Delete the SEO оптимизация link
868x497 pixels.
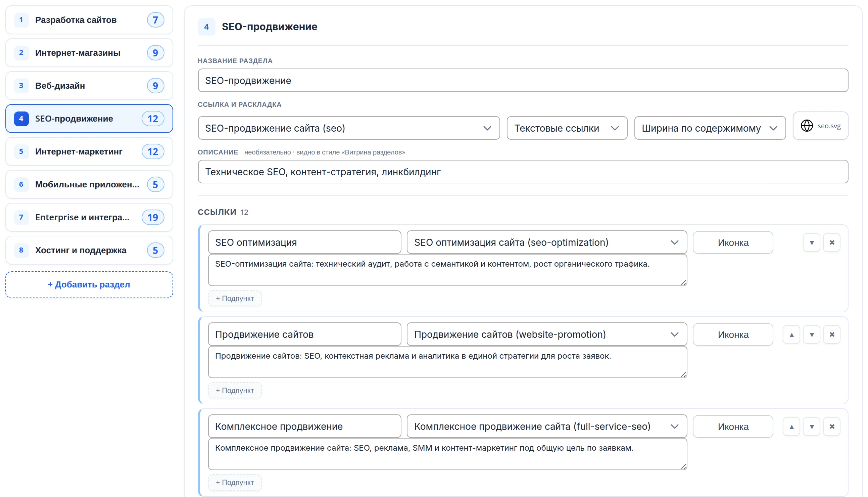pos(832,243)
